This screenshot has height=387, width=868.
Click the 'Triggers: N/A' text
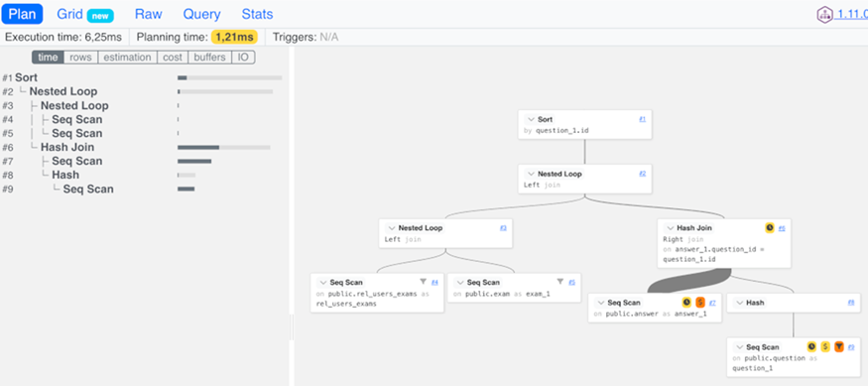coord(305,37)
